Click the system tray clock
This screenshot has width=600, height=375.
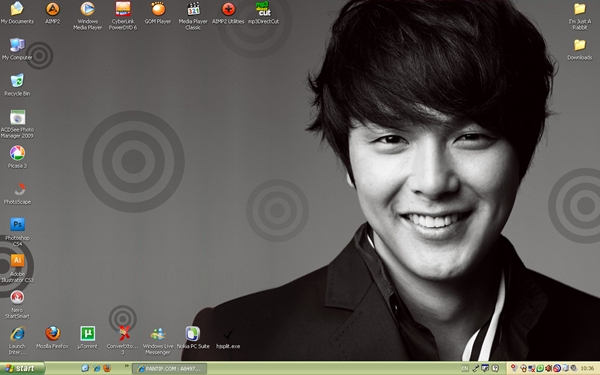coord(587,368)
